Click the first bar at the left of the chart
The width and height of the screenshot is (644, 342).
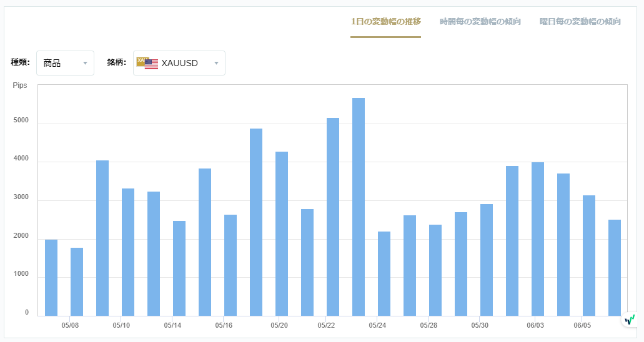tap(51, 278)
